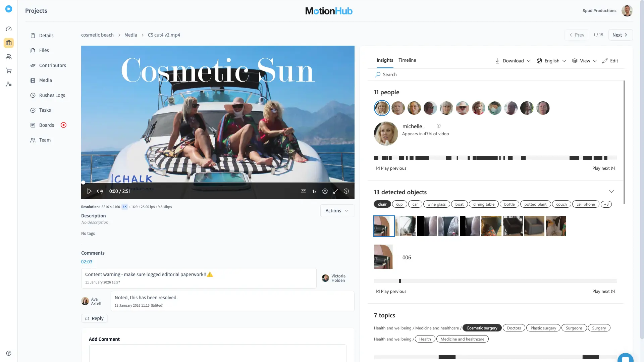This screenshot has width=644, height=362.
Task: Expand the video to fullscreen
Action: [x=336, y=191]
